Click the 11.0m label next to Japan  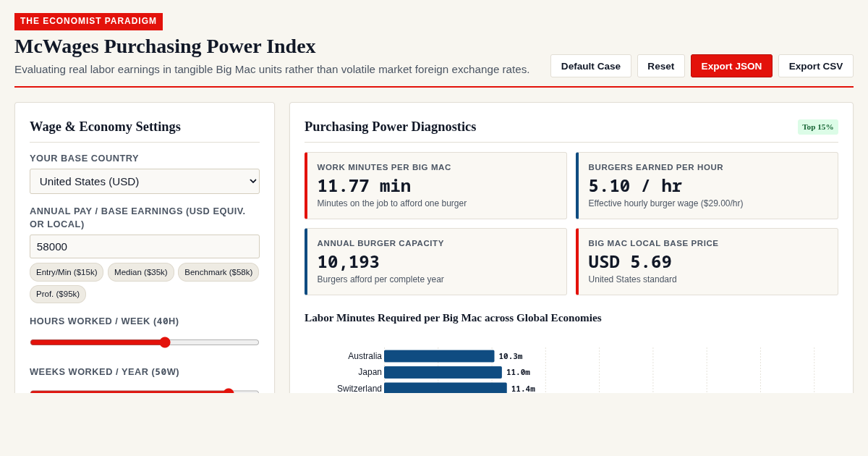[x=518, y=372]
